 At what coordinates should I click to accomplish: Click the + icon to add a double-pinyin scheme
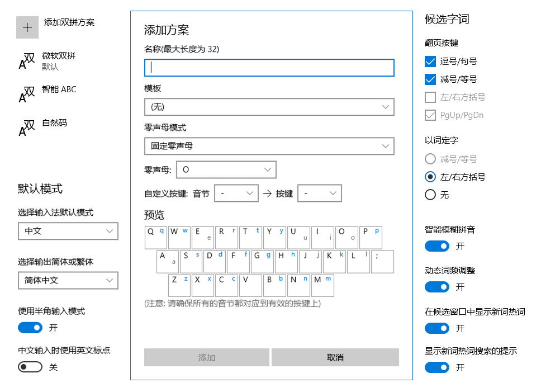pos(27,27)
